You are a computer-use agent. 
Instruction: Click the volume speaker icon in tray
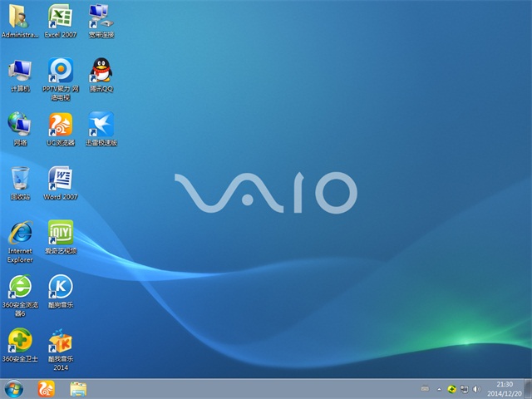click(476, 389)
